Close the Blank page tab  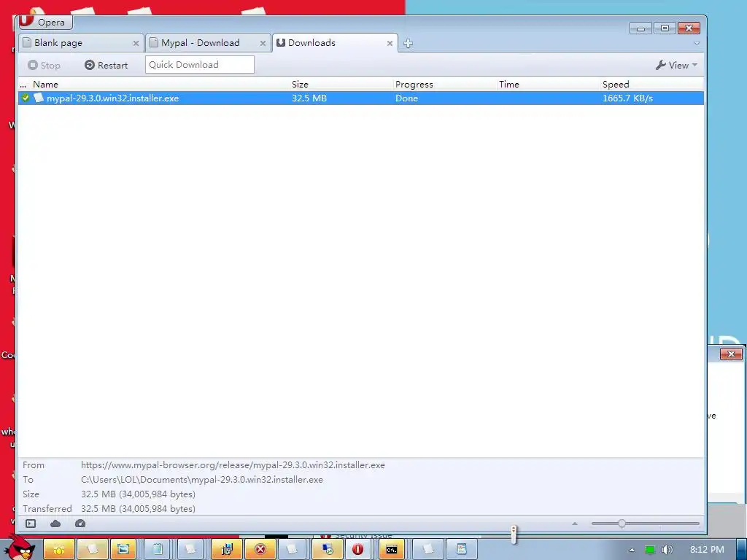[136, 43]
